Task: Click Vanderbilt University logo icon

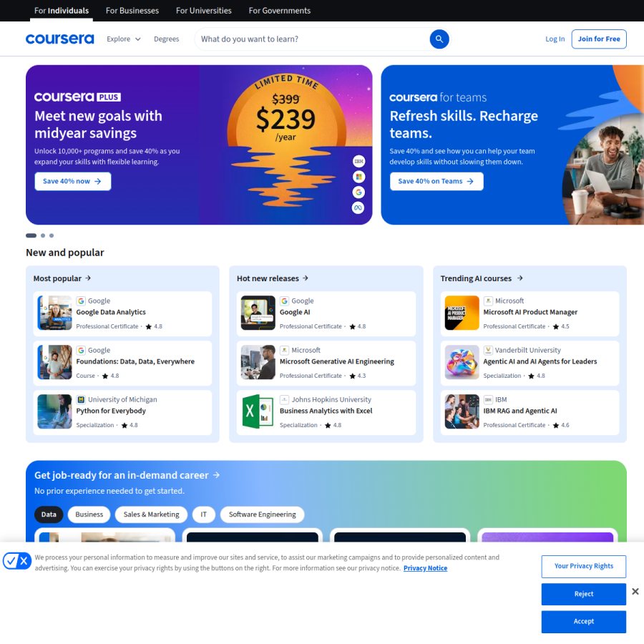Action: 488,350
